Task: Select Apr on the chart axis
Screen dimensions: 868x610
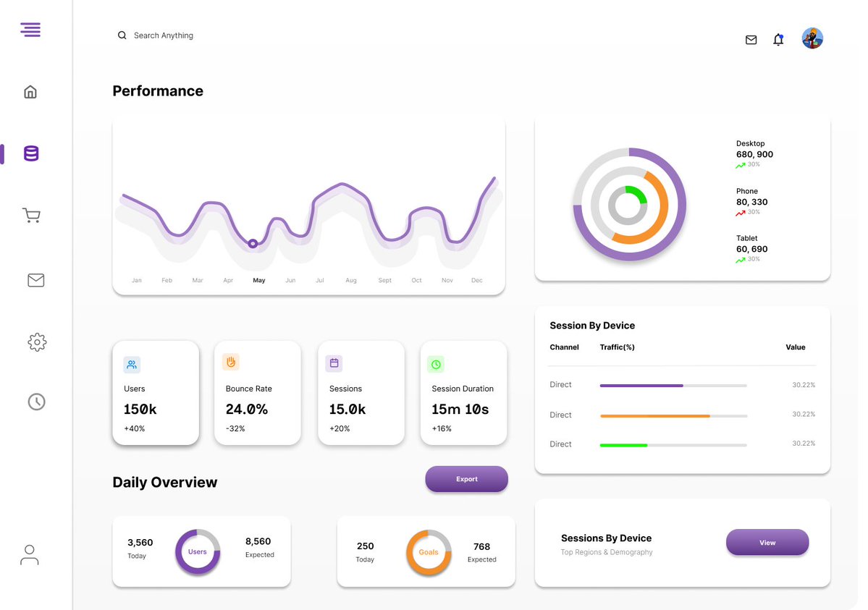Action: (x=228, y=280)
